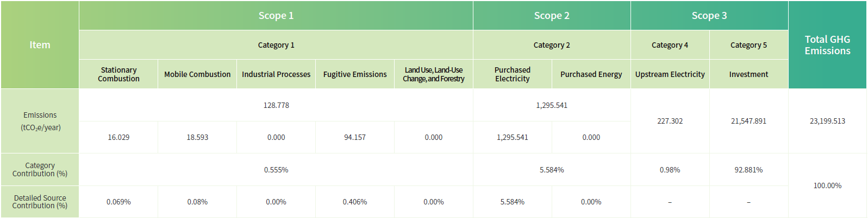The width and height of the screenshot is (868, 218).
Task: Select the Fugitive Emissions column header
Action: 355,74
